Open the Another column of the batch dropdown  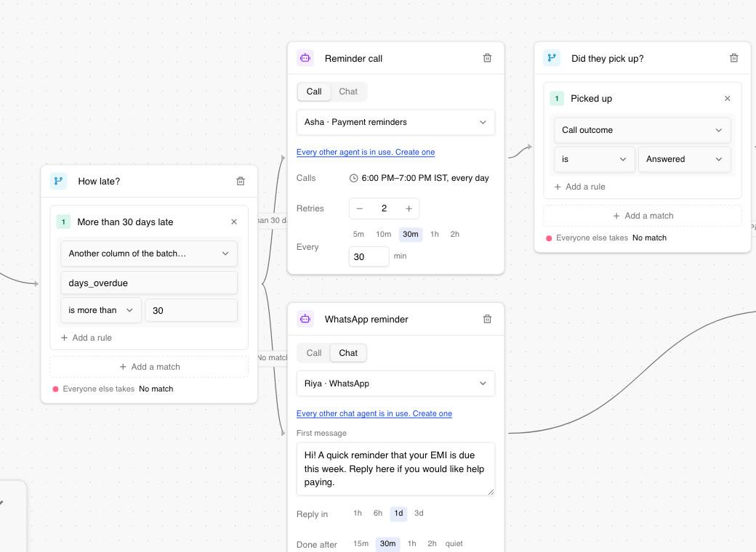tap(149, 253)
